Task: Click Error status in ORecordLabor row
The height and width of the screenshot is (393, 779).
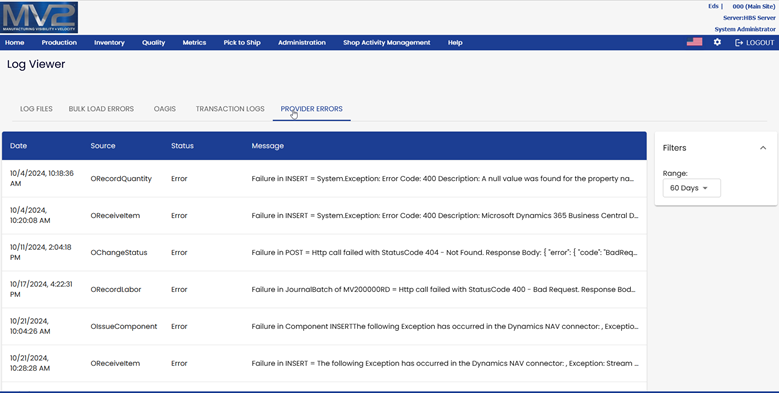Action: [x=179, y=289]
